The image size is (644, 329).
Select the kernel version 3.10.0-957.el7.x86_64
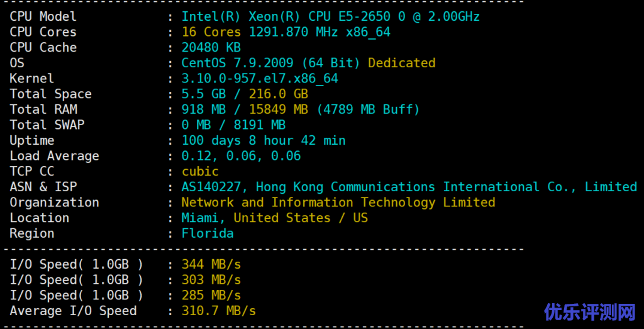[260, 79]
